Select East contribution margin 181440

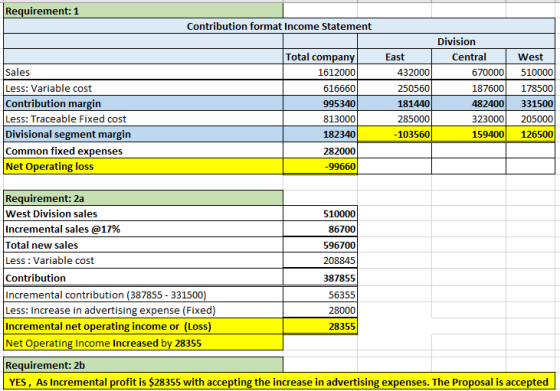(x=395, y=104)
